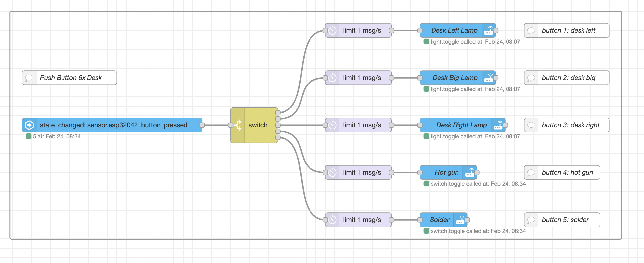Click green status indicator under state_changed node

28,136
